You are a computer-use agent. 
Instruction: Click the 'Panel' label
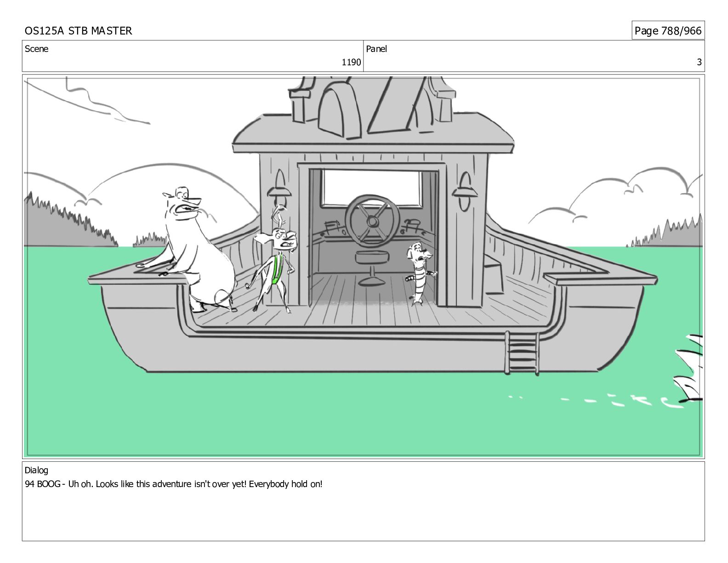pyautogui.click(x=376, y=49)
